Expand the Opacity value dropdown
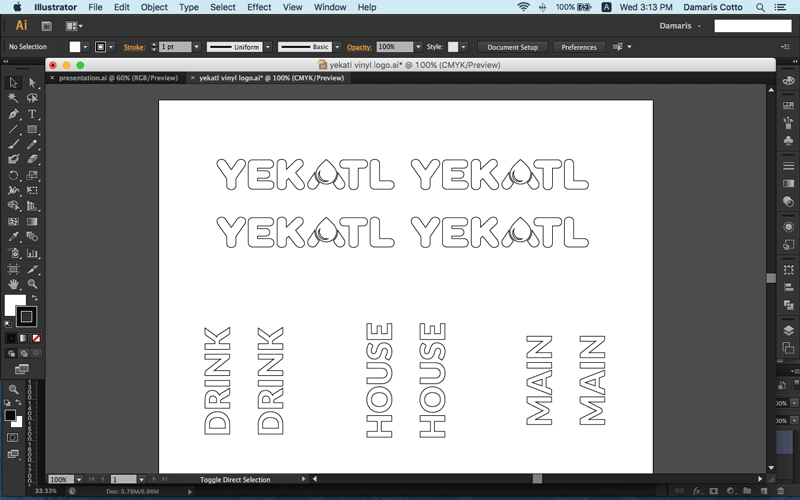The image size is (800, 500). coord(418,47)
